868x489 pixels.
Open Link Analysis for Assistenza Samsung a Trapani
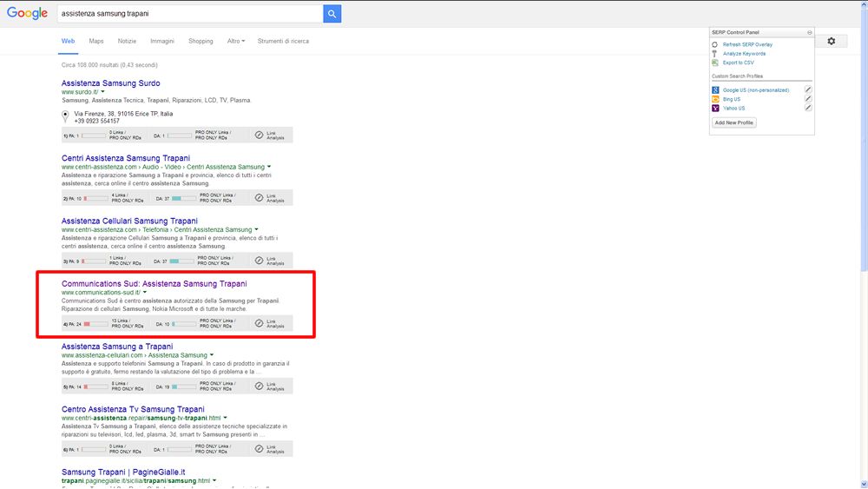click(x=270, y=386)
